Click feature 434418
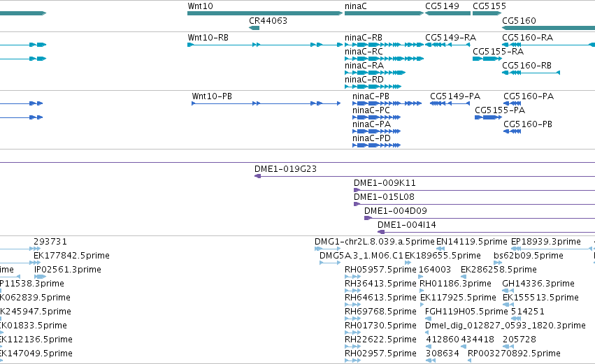The height and width of the screenshot is (364, 595). coord(464,347)
